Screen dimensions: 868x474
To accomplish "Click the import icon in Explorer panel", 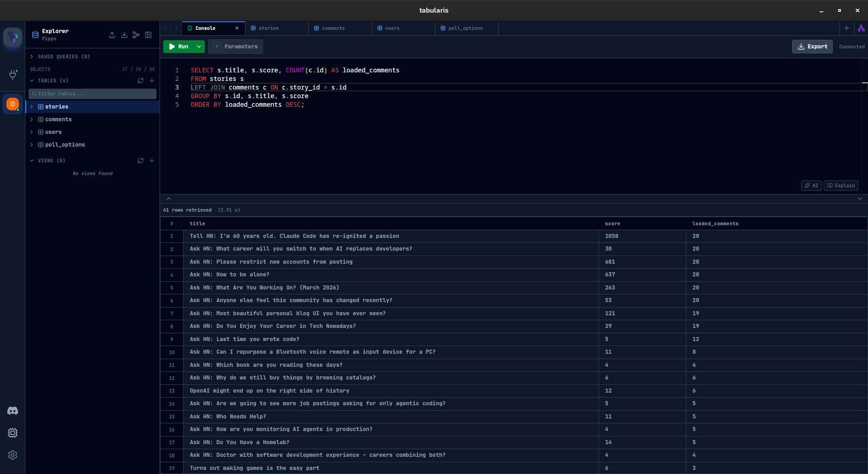I will click(124, 35).
